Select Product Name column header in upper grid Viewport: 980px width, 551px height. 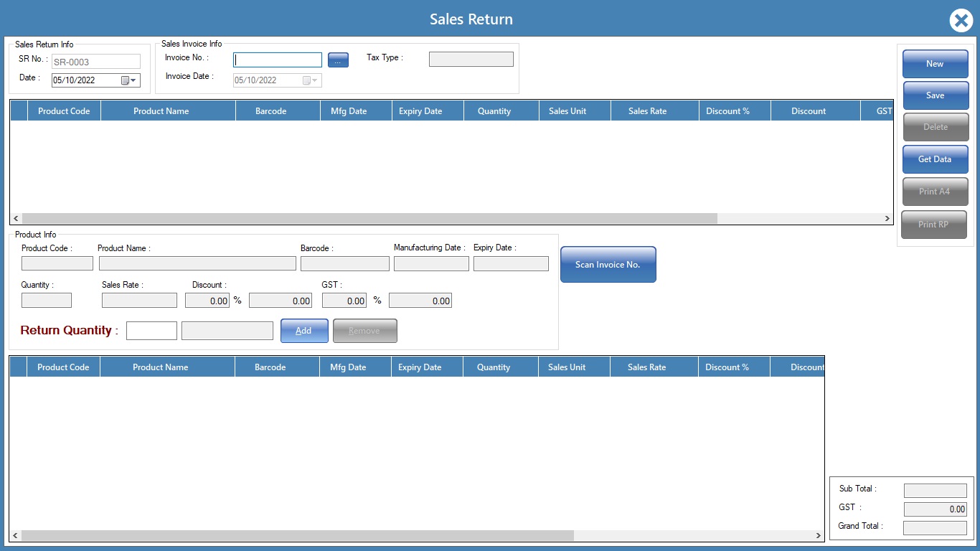tap(161, 111)
